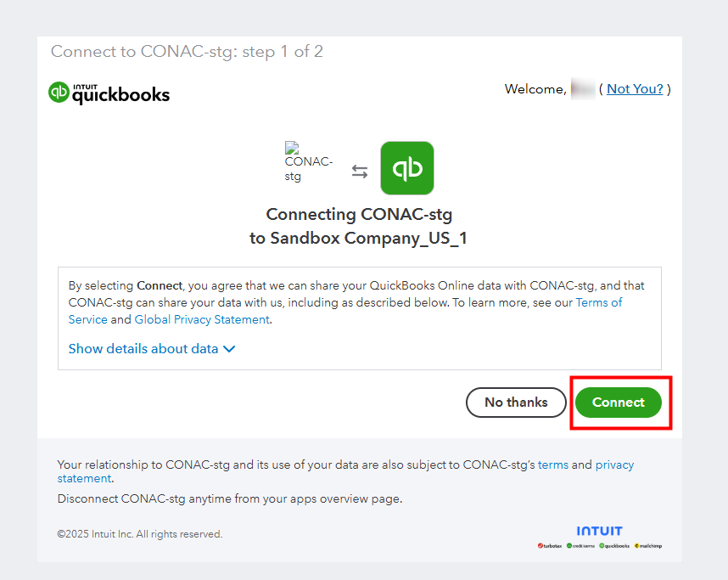Click the CONAC-stg broken image placeholder
This screenshot has width=728, height=580.
[x=309, y=161]
